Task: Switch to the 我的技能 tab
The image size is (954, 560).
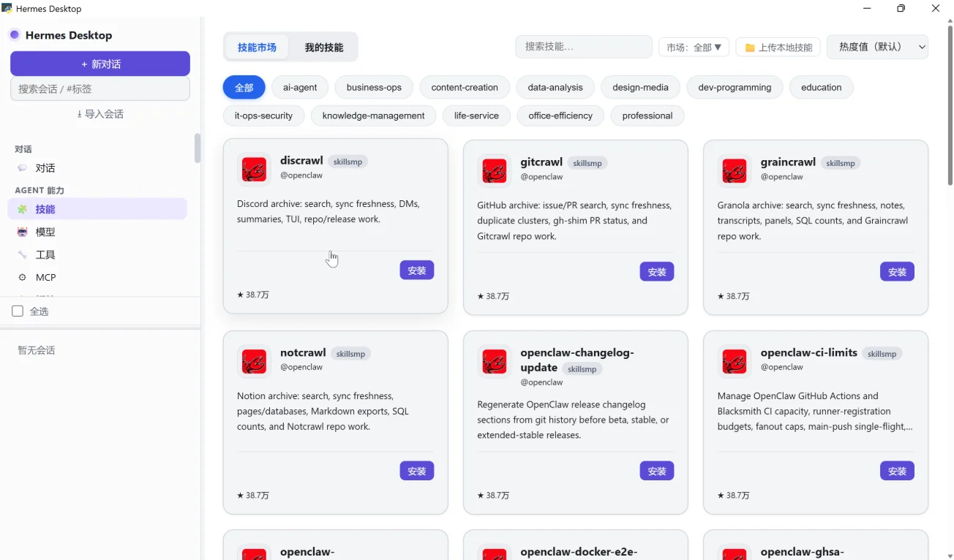Action: 324,48
